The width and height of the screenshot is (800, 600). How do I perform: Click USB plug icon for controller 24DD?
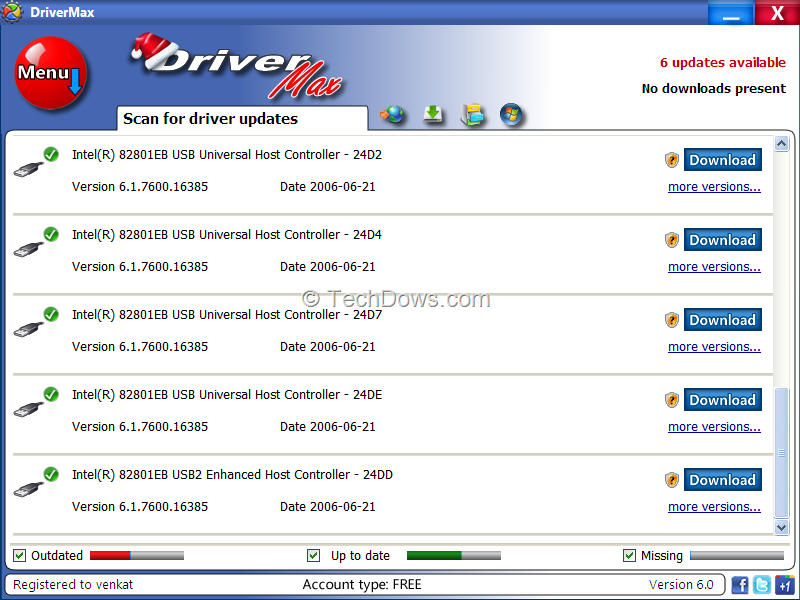[29, 489]
